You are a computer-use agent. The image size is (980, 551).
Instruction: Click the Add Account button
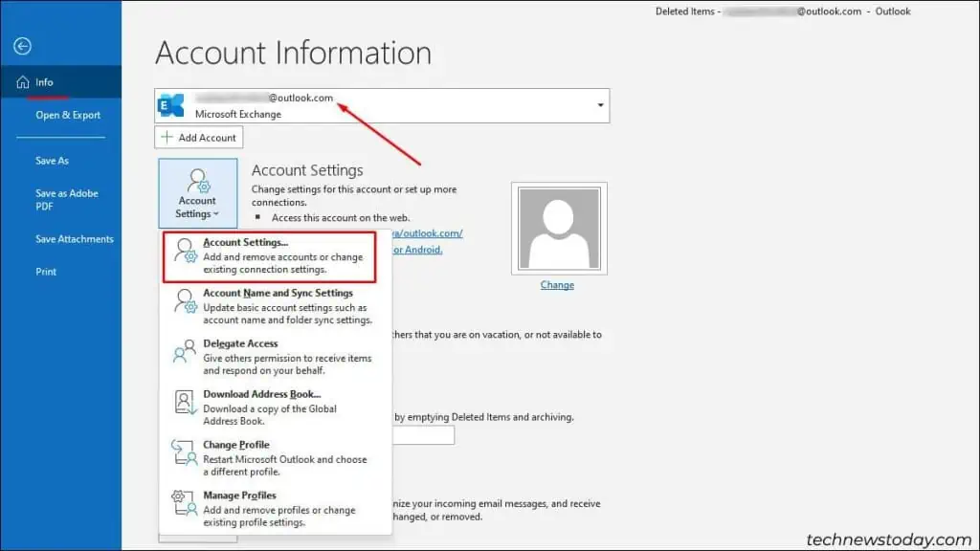click(x=198, y=137)
